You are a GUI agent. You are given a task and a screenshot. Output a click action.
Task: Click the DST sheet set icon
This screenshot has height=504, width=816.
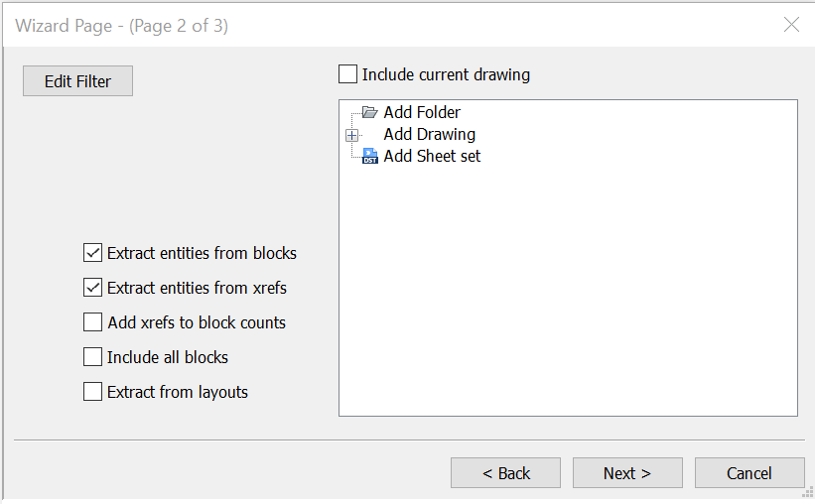point(370,156)
